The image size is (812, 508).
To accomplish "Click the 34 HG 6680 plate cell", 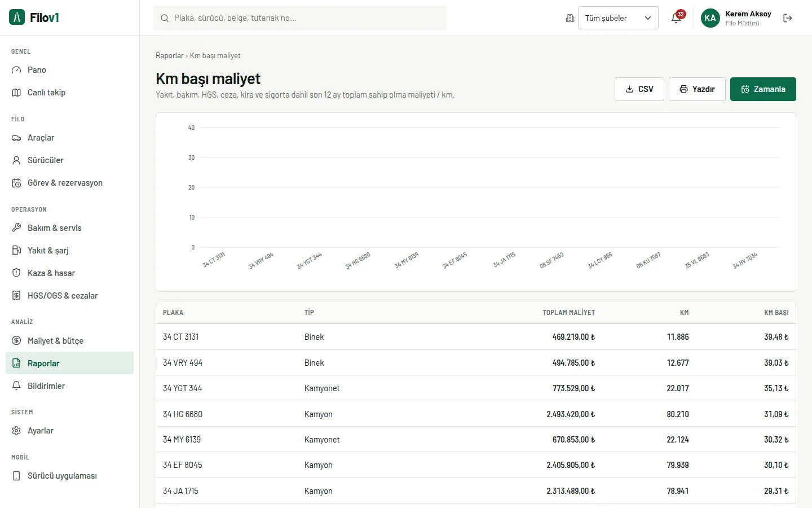I will 183,414.
